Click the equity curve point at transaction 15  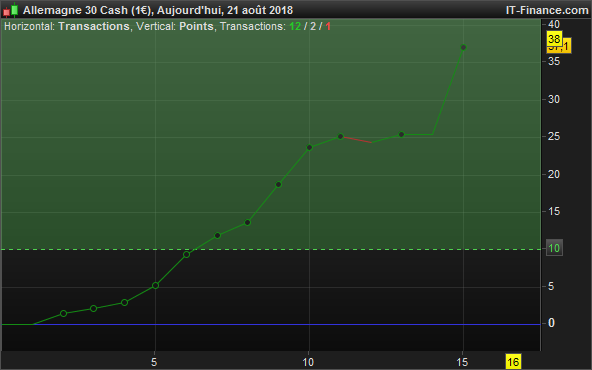tap(463, 48)
